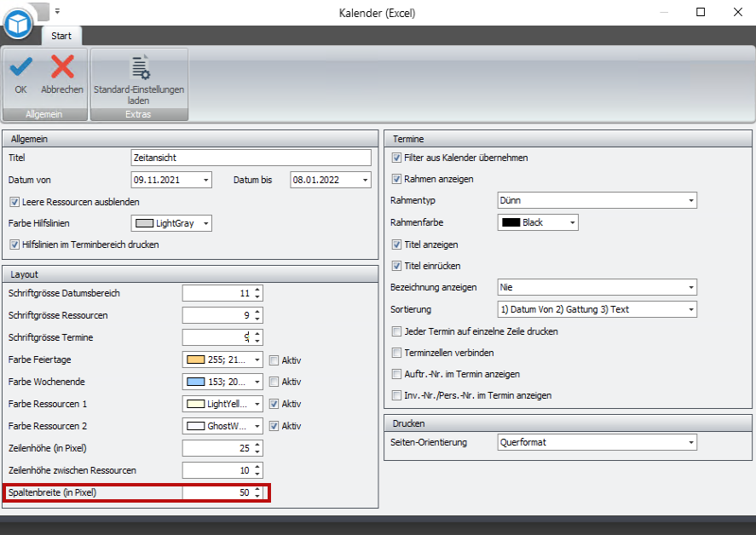Click into the Titel text field

(251, 158)
